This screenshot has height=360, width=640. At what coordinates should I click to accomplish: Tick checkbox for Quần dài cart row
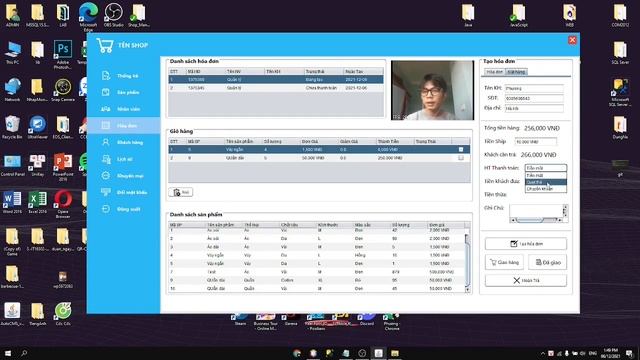tap(461, 158)
